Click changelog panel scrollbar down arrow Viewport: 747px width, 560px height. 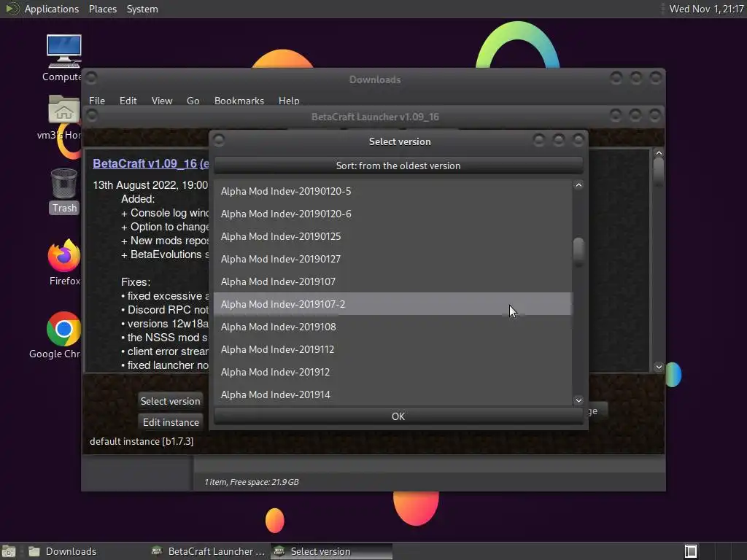[659, 367]
